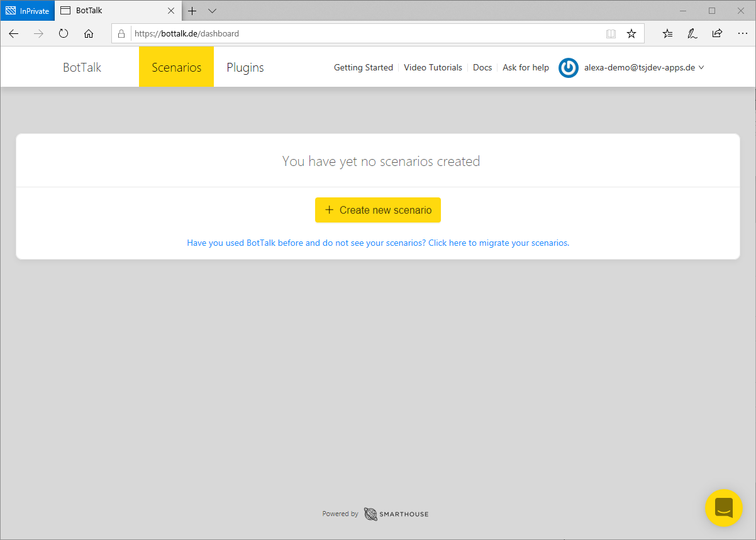Open favorites hub list icon
This screenshot has height=540, width=756.
click(x=667, y=34)
